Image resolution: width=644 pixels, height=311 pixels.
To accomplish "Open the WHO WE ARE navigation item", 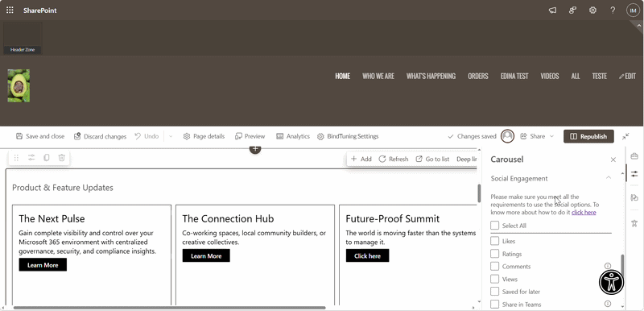I will point(378,76).
